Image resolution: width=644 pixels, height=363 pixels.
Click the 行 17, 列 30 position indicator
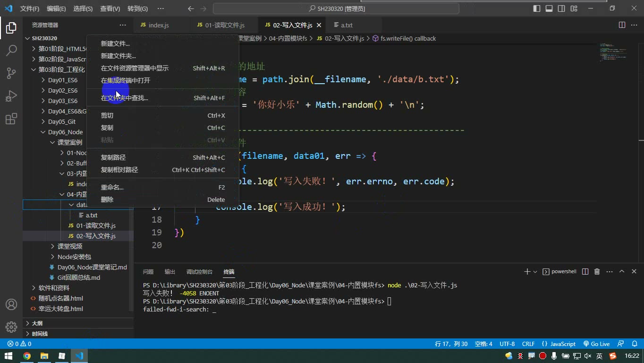tap(451, 344)
